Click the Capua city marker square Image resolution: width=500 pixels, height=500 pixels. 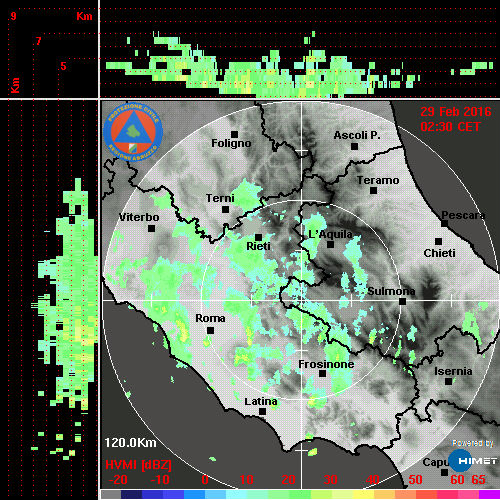444,472
